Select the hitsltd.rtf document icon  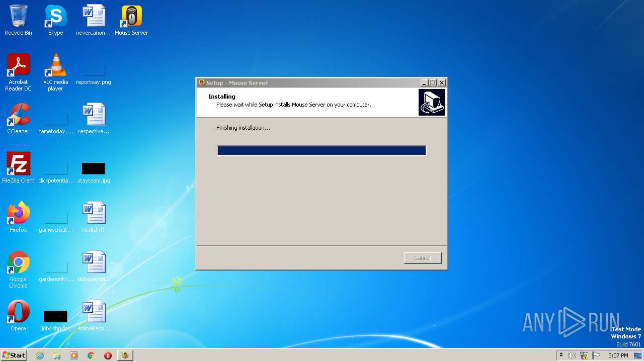pos(94,217)
